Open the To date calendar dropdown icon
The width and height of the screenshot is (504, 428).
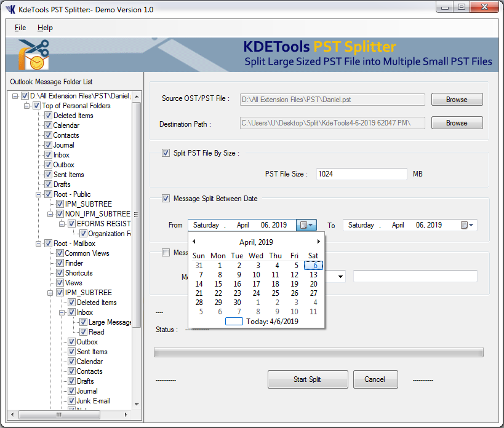point(467,225)
